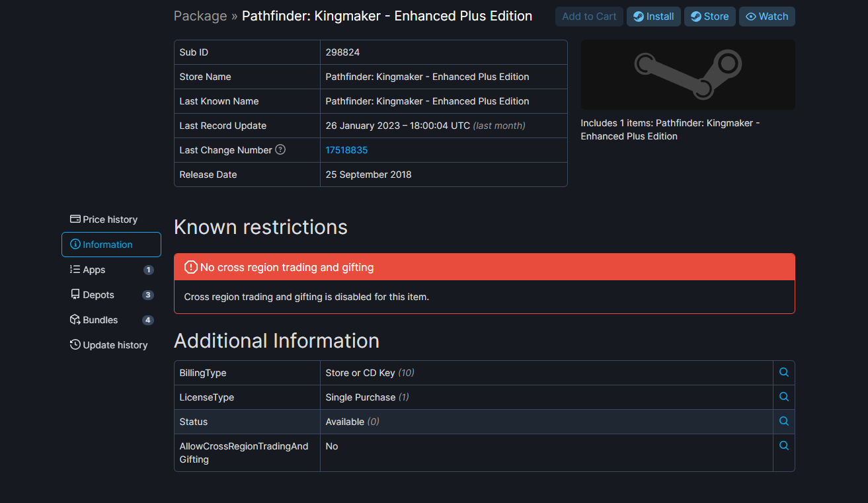The height and width of the screenshot is (503, 868).
Task: Click the Package breadcrumb link
Action: (200, 16)
